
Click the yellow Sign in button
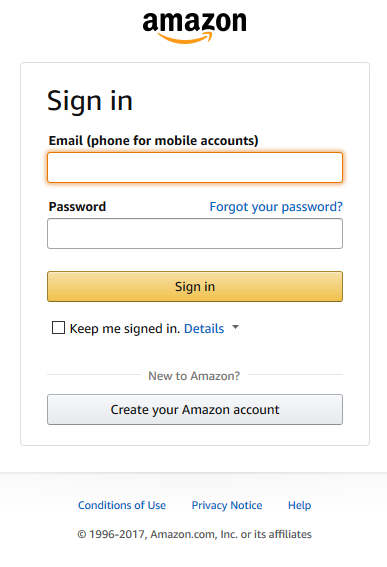pyautogui.click(x=195, y=286)
